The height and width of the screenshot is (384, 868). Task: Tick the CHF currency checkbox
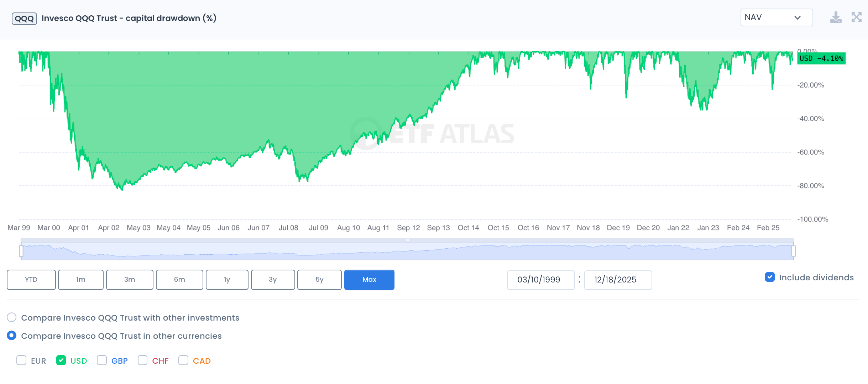tap(143, 360)
